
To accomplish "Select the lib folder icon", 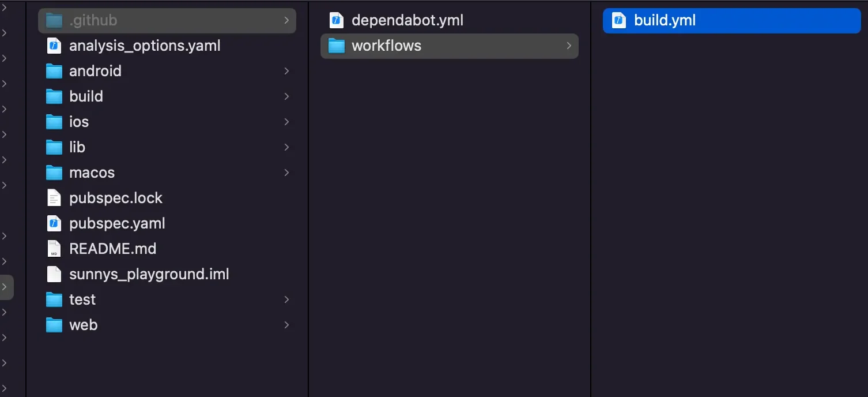I will pos(54,147).
